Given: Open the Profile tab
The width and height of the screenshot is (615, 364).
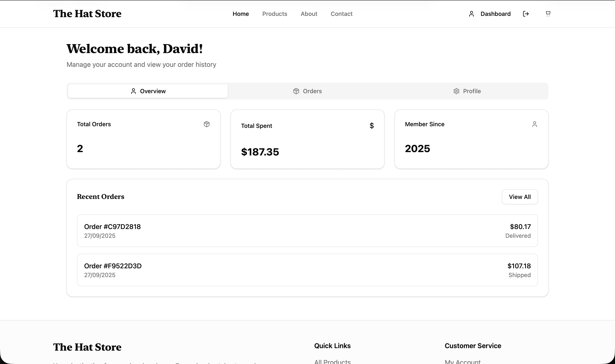Looking at the screenshot, I should (467, 91).
